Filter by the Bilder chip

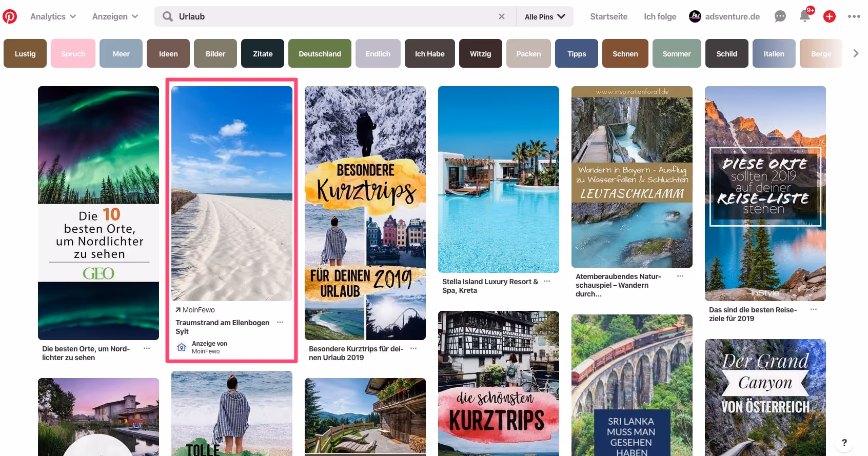point(215,53)
